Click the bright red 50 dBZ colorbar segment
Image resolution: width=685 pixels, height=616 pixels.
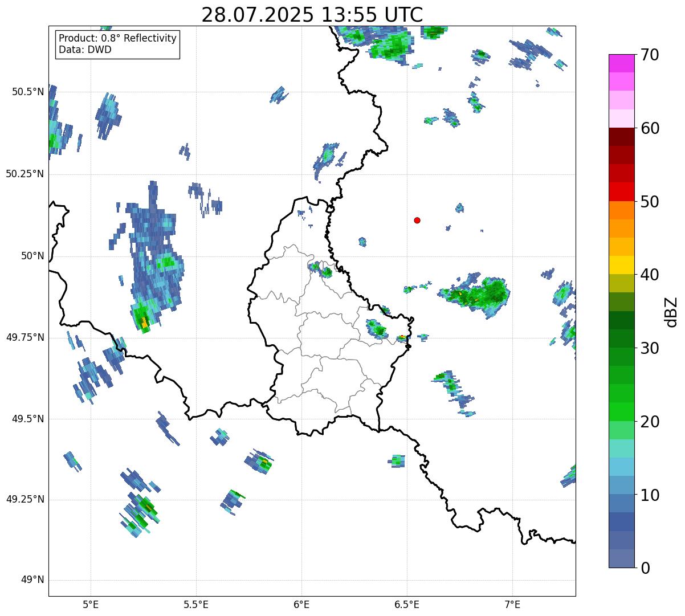tap(622, 192)
